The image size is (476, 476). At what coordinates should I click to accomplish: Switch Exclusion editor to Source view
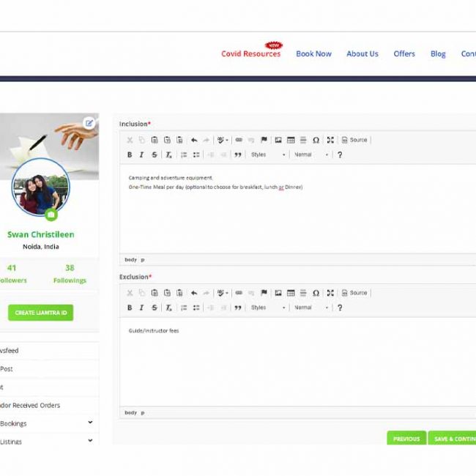[354, 293]
